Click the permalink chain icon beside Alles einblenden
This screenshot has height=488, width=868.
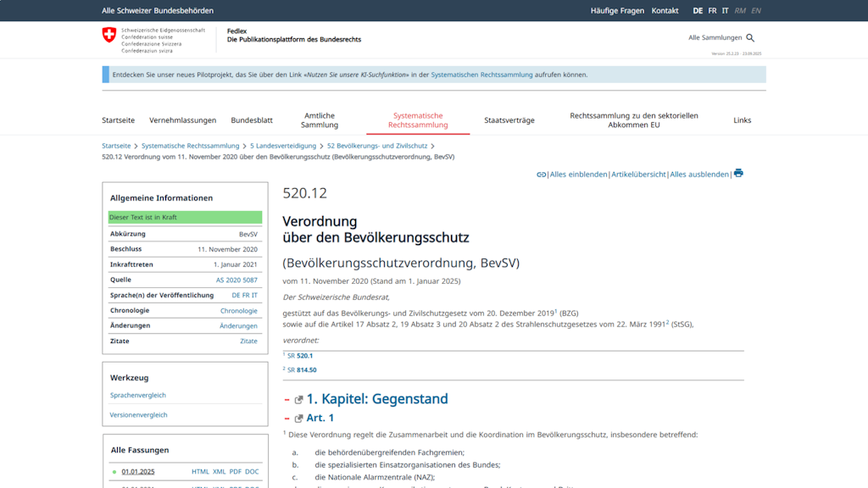[x=541, y=174]
